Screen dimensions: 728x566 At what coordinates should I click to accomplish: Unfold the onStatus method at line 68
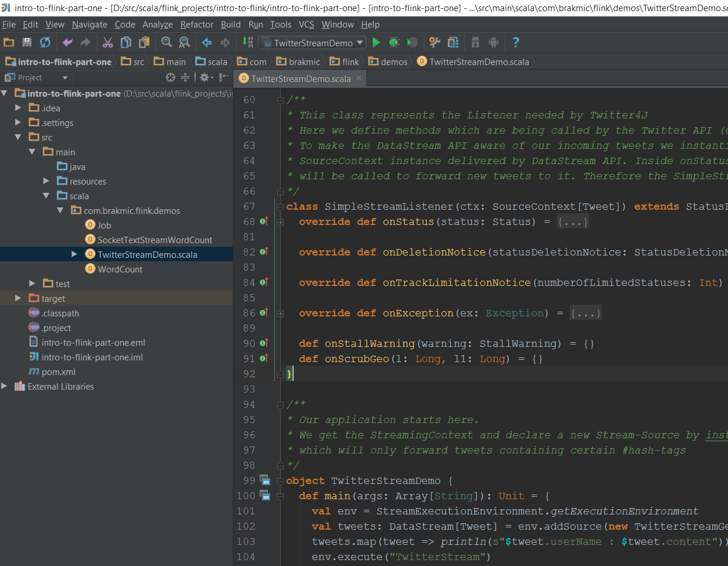pyautogui.click(x=280, y=221)
